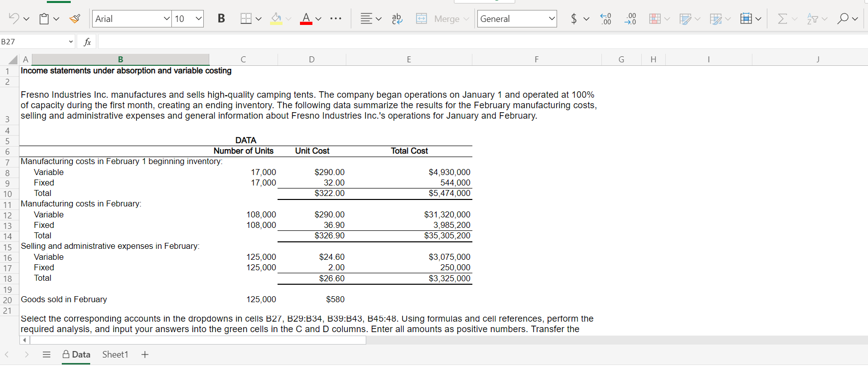Click the Find magnifier icon
The image size is (868, 370).
[x=843, y=19]
